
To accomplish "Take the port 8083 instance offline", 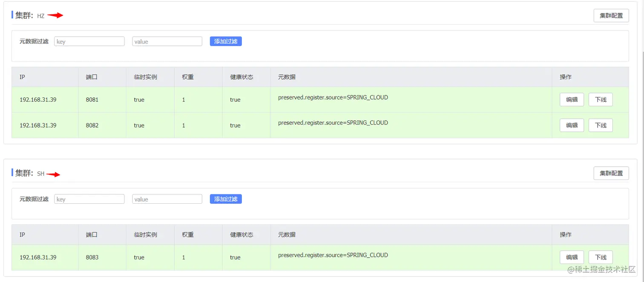I will (601, 257).
